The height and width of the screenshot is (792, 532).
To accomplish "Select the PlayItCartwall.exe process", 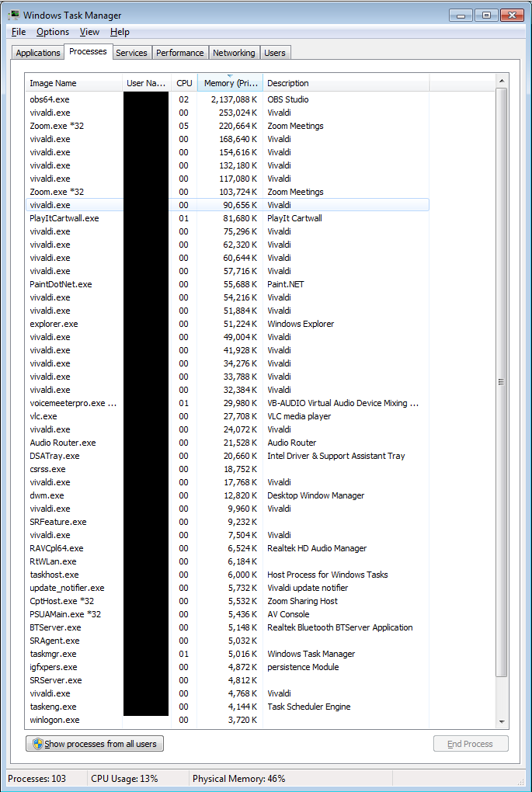I will (x=228, y=218).
